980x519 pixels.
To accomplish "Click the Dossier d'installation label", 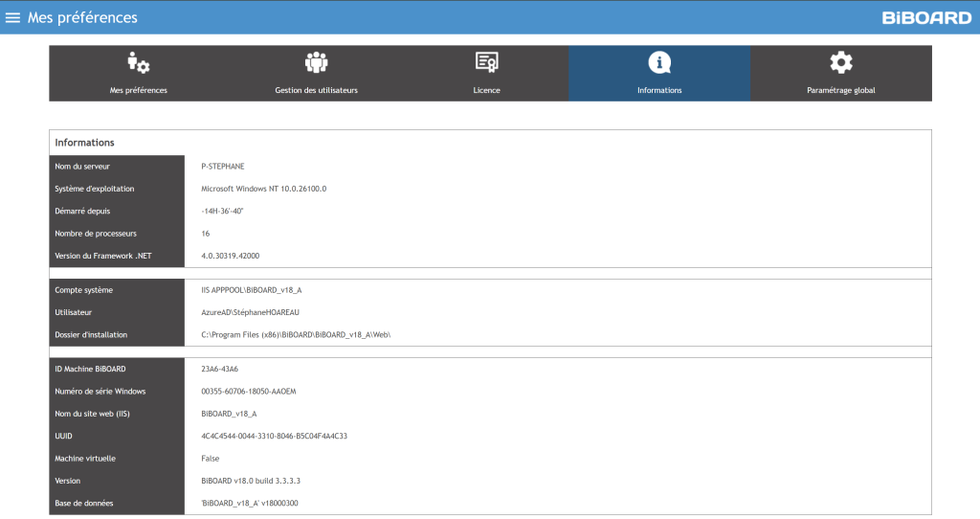I will 91,335.
